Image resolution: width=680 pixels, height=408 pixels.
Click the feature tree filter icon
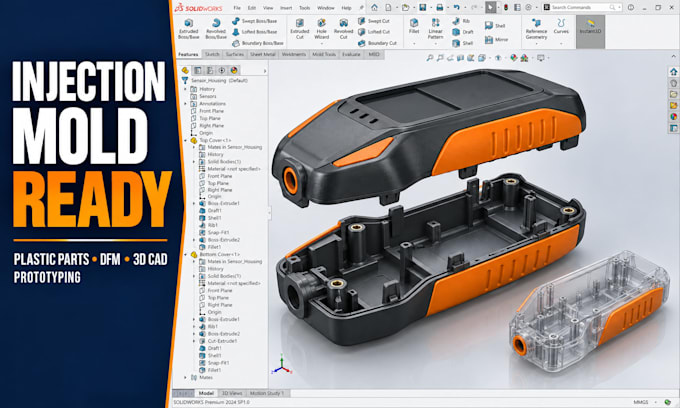coord(185,80)
